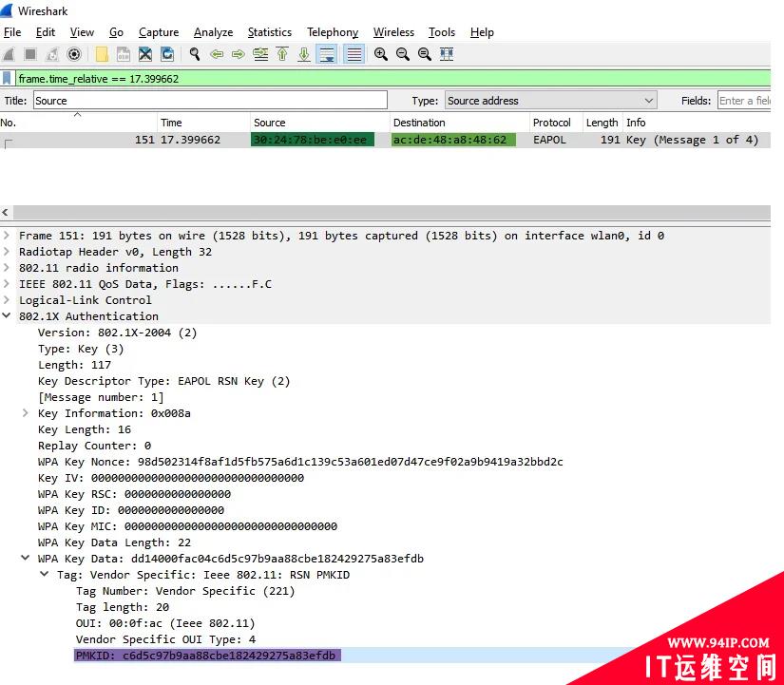Expand Key Information 0x008a node

pyautogui.click(x=26, y=413)
